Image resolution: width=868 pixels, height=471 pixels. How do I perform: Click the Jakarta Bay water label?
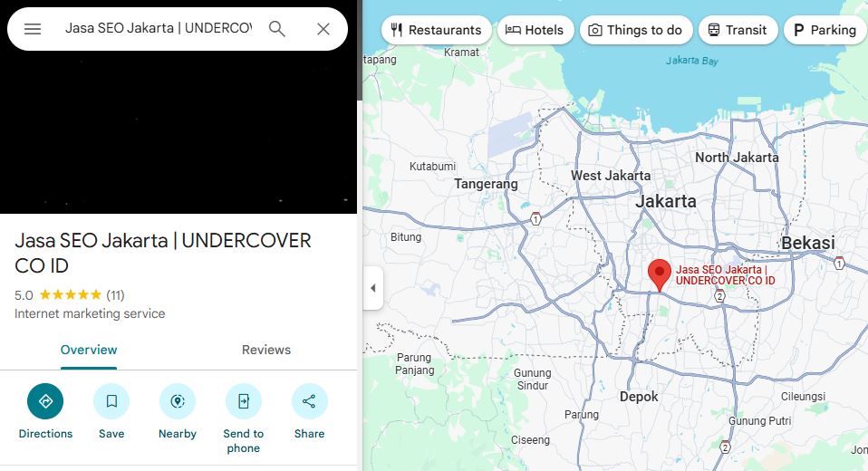click(x=692, y=61)
